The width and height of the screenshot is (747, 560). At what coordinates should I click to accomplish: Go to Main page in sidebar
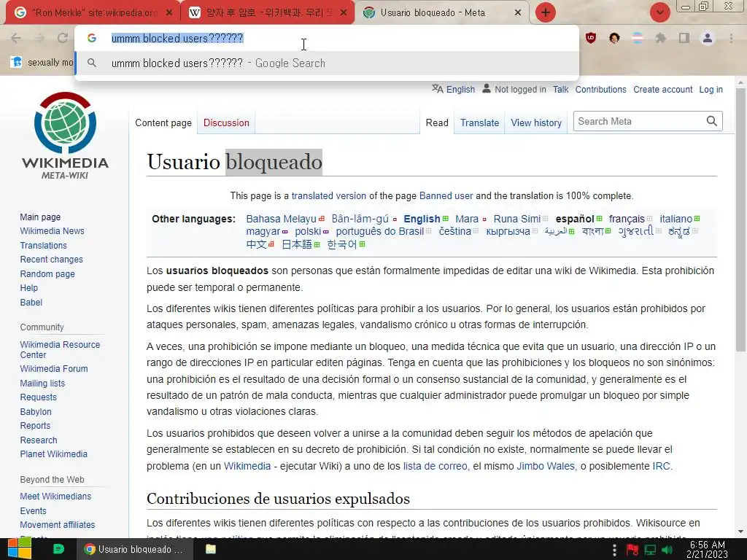[x=41, y=217]
